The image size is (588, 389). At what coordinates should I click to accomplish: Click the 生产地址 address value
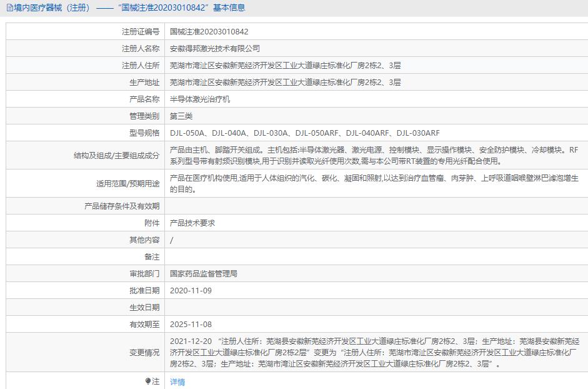(286, 82)
